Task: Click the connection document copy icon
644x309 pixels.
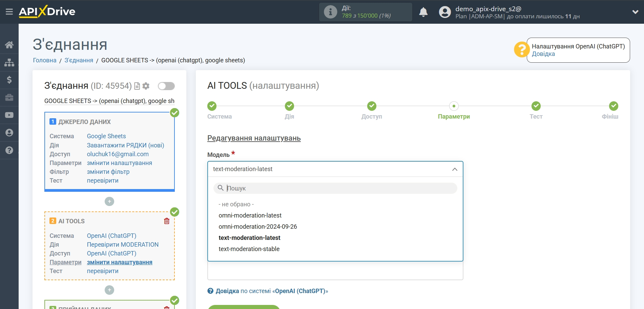Action: pyautogui.click(x=137, y=86)
